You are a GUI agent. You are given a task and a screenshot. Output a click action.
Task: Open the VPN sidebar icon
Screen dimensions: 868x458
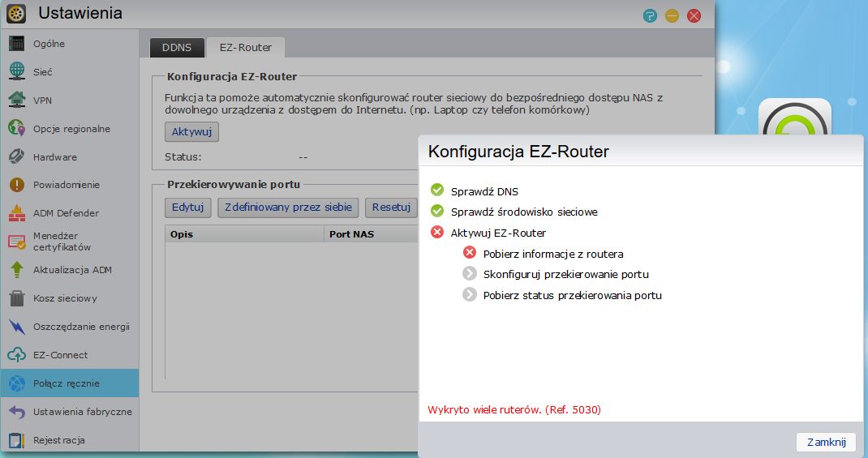(x=16, y=101)
